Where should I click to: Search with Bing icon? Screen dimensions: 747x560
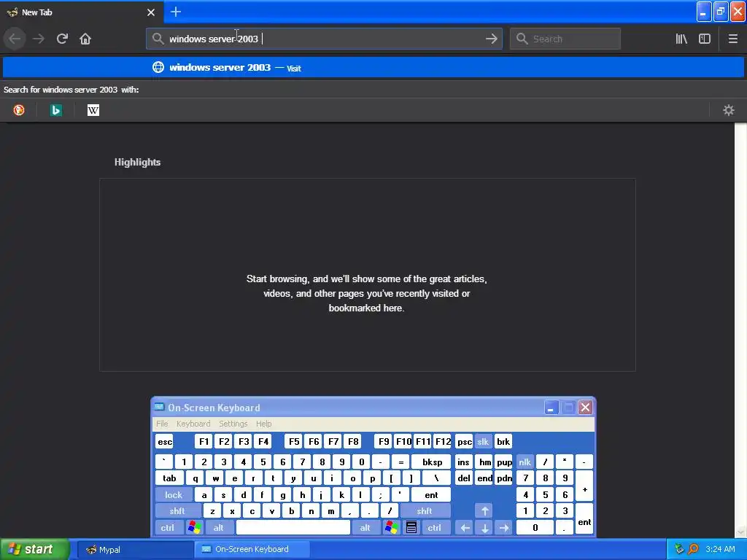(x=55, y=110)
